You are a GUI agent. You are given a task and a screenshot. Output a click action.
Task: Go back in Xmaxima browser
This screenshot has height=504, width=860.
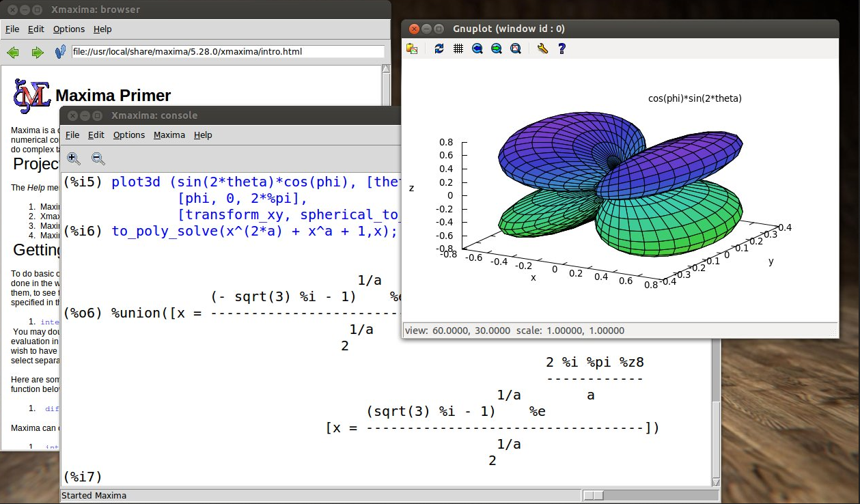coord(13,52)
